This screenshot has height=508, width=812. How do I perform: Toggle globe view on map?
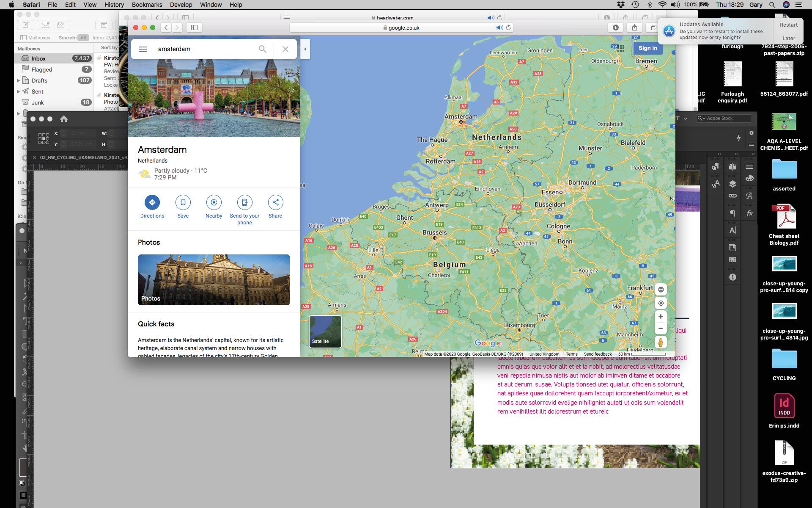[x=661, y=290]
